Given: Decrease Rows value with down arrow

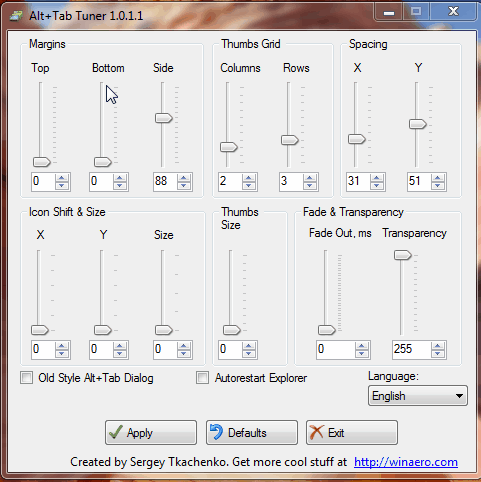Looking at the screenshot, I should 310,186.
